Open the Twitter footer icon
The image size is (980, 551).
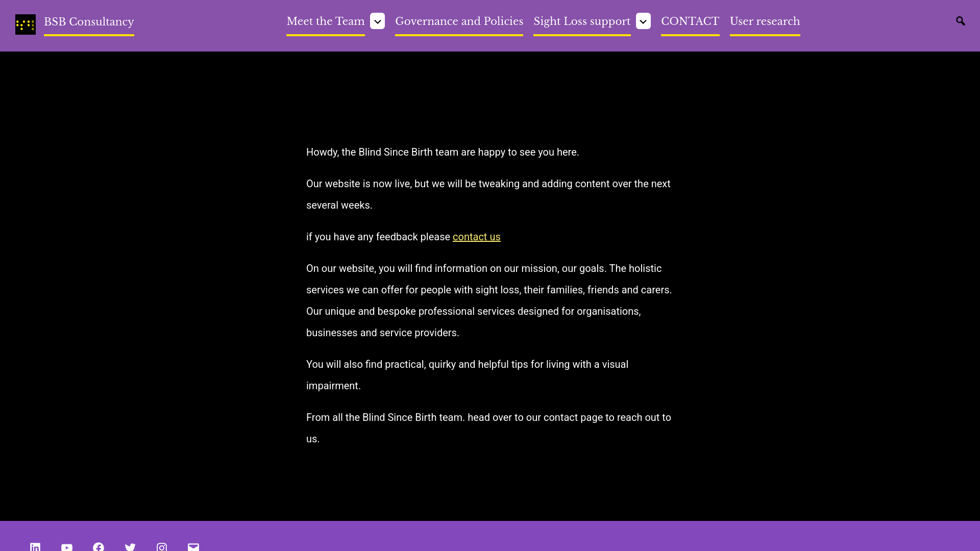pyautogui.click(x=130, y=547)
